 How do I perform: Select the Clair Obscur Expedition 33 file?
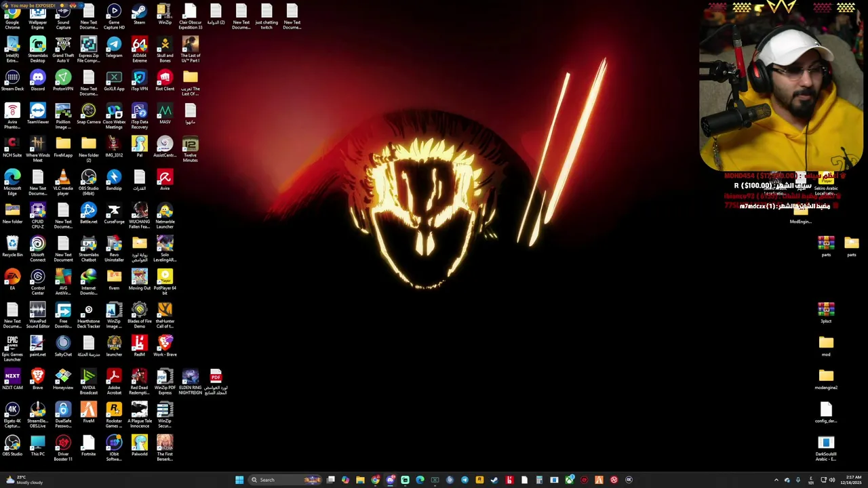[x=190, y=17]
